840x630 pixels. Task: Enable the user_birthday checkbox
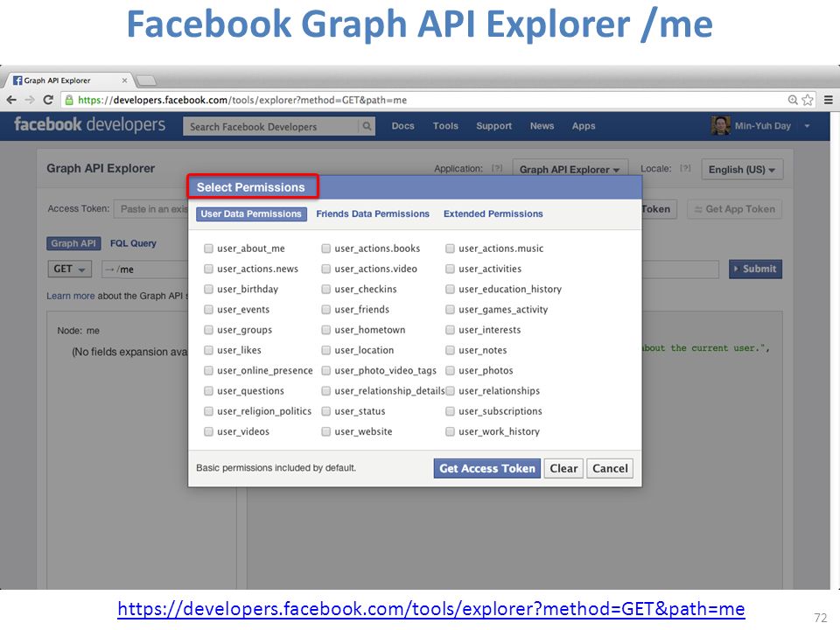[x=208, y=290]
